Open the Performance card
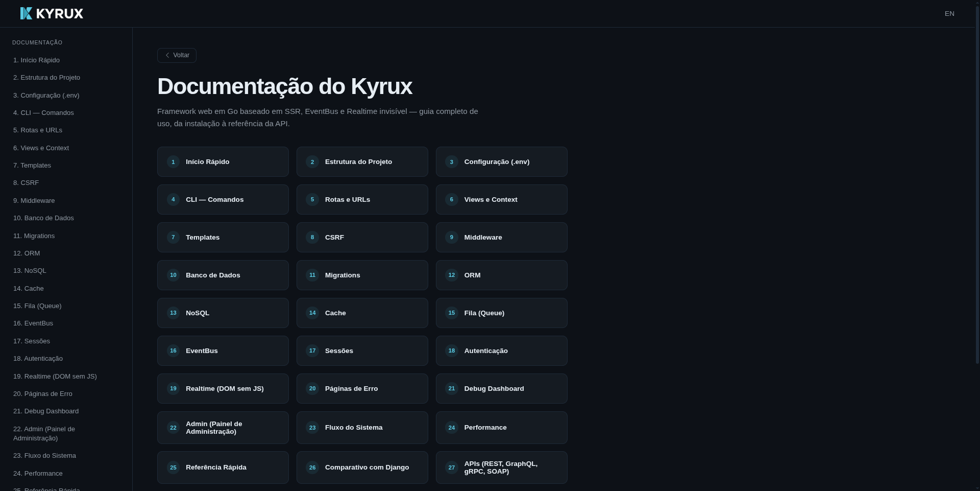 tap(502, 428)
